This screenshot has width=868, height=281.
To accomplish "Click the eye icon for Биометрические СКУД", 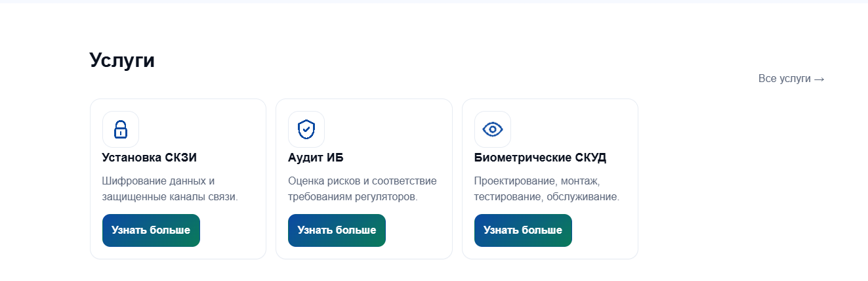I will click(x=493, y=129).
